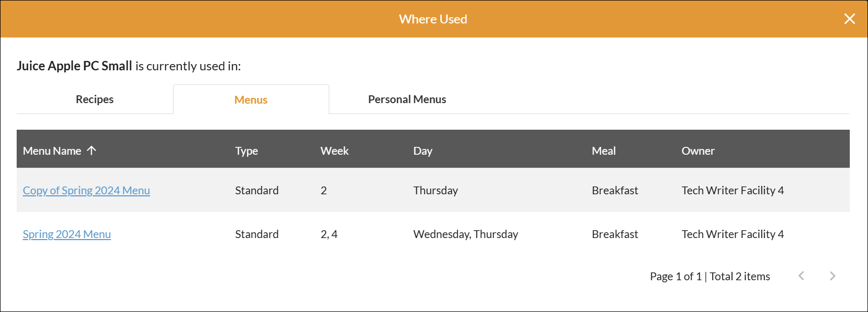Click the Where Used title bar text
Screen dimensions: 868x312
pyautogui.click(x=433, y=19)
